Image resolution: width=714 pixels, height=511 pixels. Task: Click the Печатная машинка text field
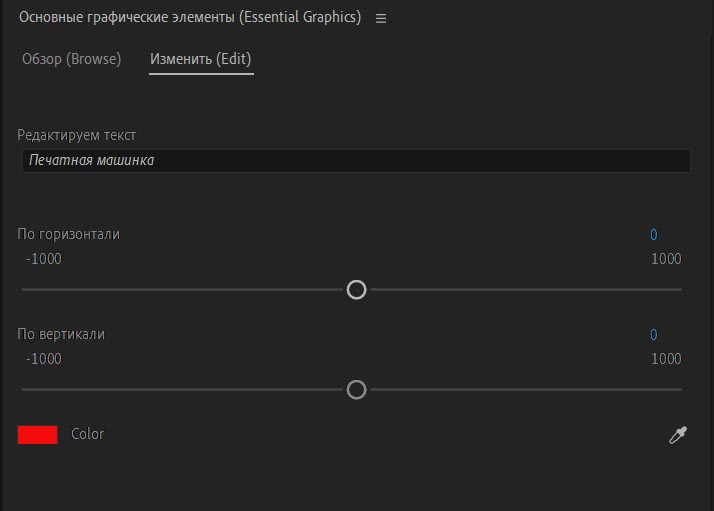tap(356, 161)
